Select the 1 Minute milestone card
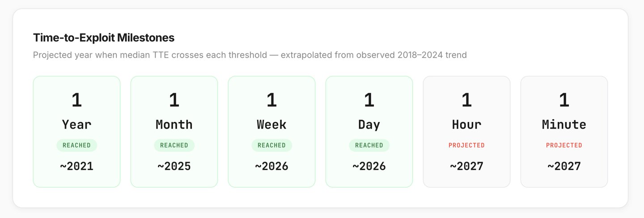Image resolution: width=644 pixels, height=218 pixels. pyautogui.click(x=564, y=132)
